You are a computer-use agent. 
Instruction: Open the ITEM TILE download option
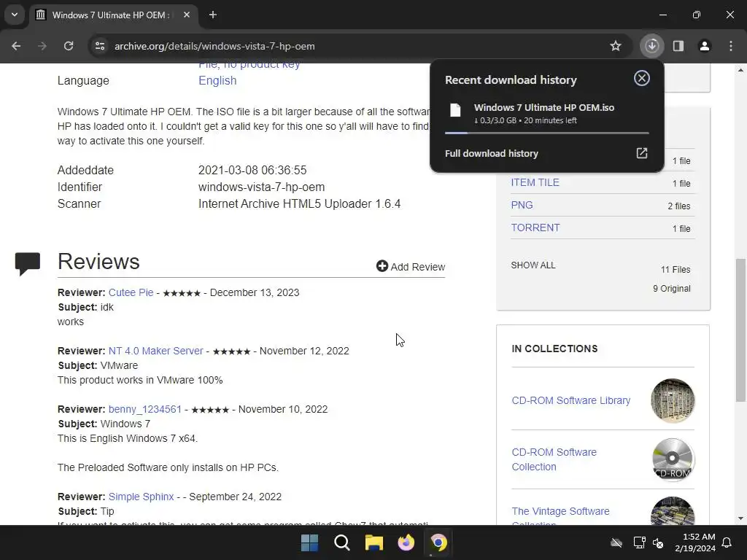point(535,182)
